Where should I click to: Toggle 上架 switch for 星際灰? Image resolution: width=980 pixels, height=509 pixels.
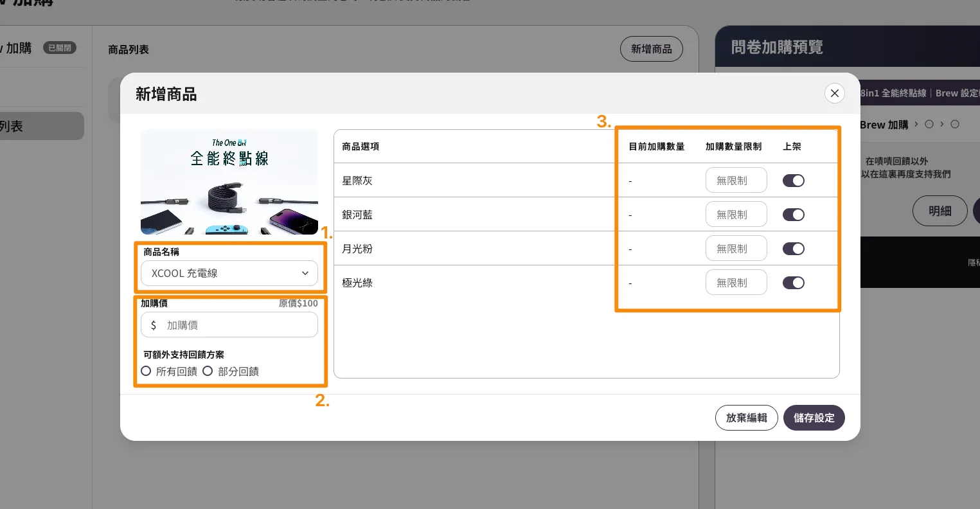(793, 181)
